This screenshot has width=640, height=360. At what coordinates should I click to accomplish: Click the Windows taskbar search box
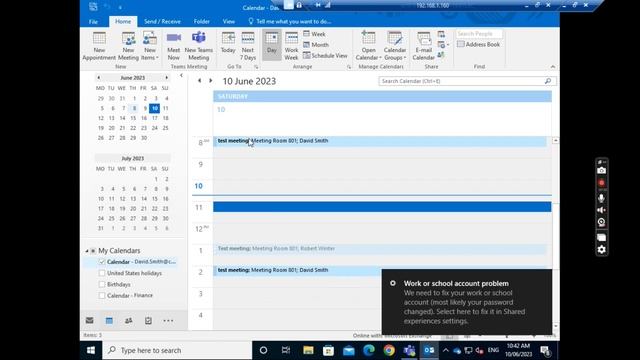coord(177,350)
